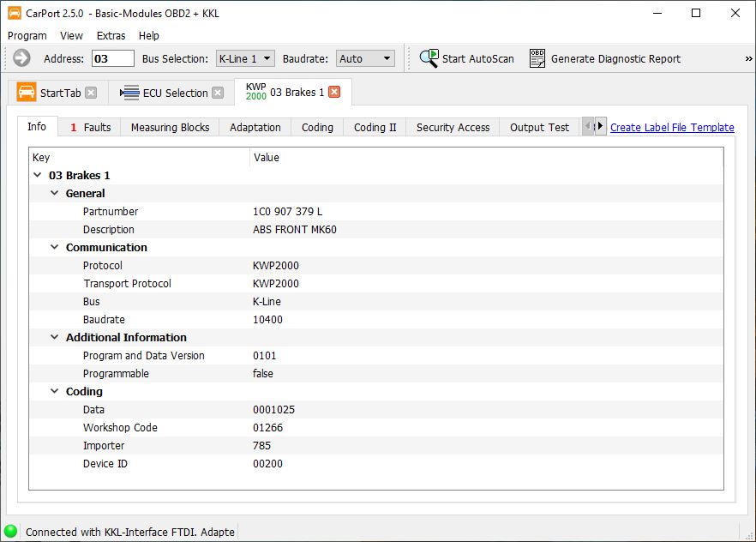Image resolution: width=756 pixels, height=542 pixels.
Task: Click the Value column header
Action: pos(487,157)
